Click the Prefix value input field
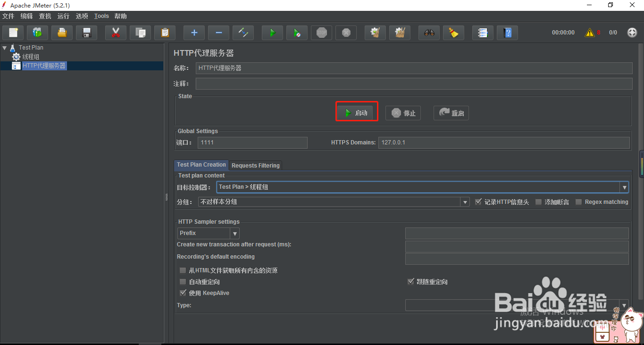The image size is (644, 345). [517, 233]
